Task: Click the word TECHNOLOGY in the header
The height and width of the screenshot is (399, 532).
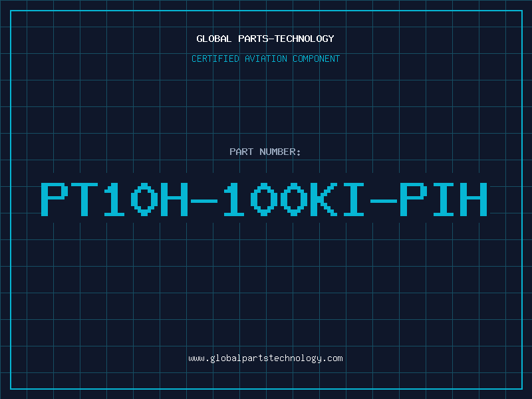Action: point(305,39)
